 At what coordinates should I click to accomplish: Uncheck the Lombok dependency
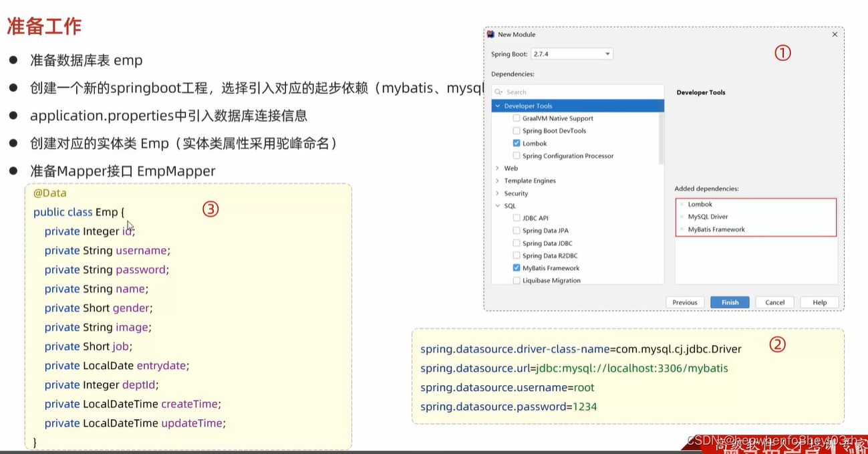(517, 143)
